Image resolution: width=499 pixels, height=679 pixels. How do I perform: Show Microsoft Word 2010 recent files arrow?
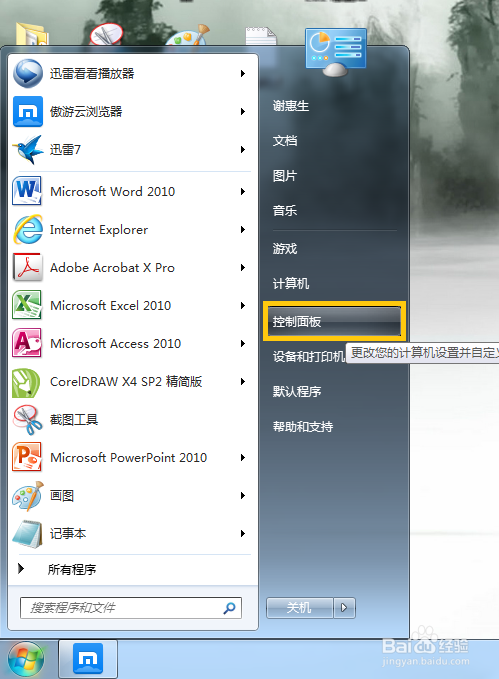point(243,191)
